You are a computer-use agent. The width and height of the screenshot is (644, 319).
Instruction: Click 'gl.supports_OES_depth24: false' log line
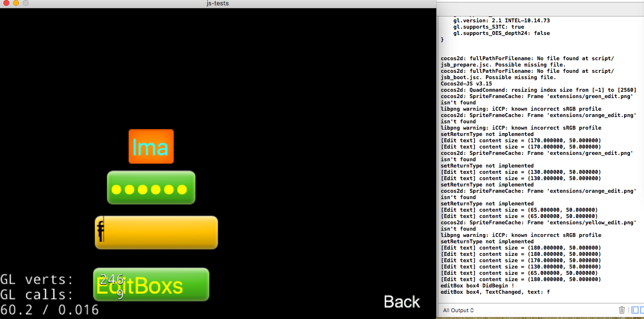501,34
